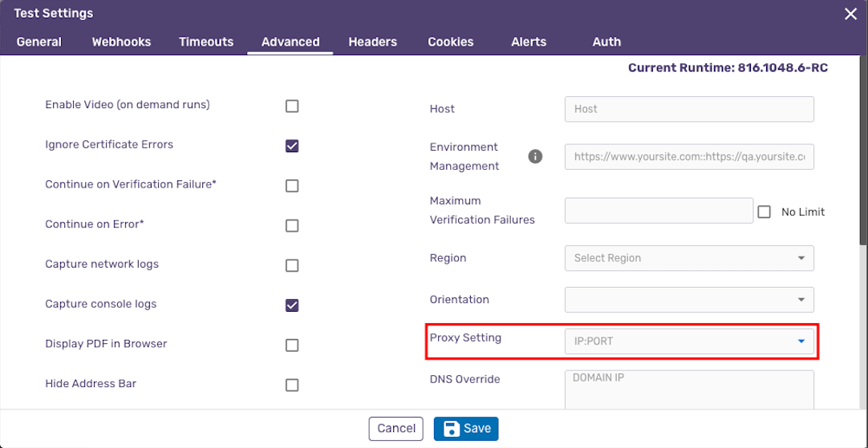The width and height of the screenshot is (868, 448).
Task: Click the DNS Override text area
Action: pyautogui.click(x=689, y=390)
